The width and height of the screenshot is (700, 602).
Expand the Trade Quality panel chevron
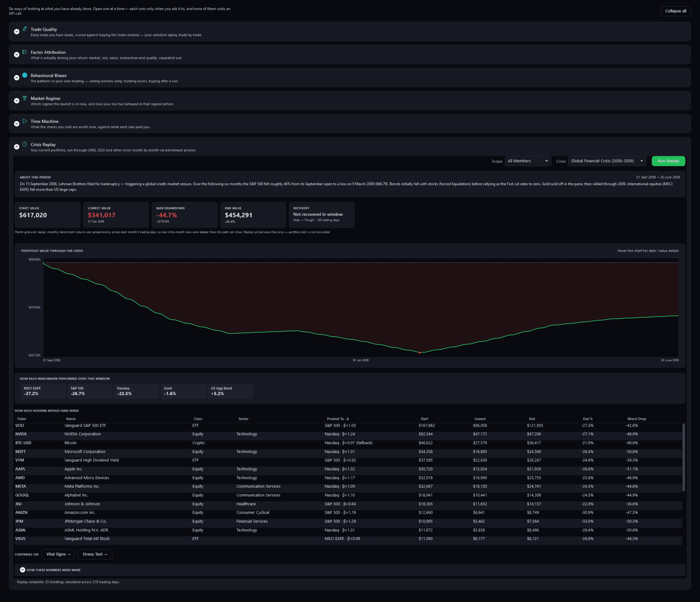pos(17,32)
